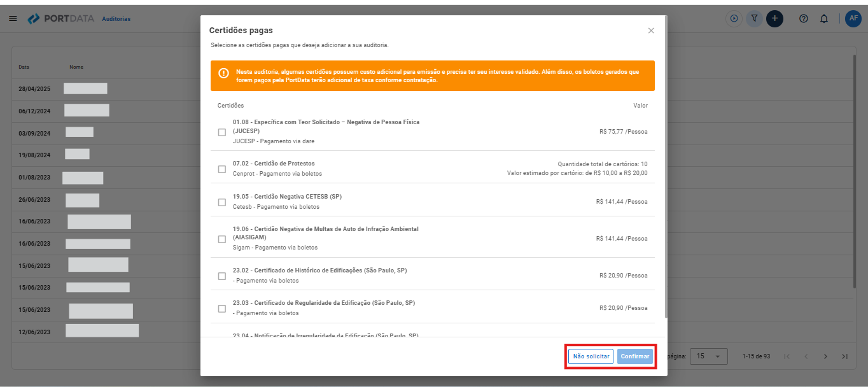Click the 19.05 Certidão Negativa CETESB title

tap(287, 197)
